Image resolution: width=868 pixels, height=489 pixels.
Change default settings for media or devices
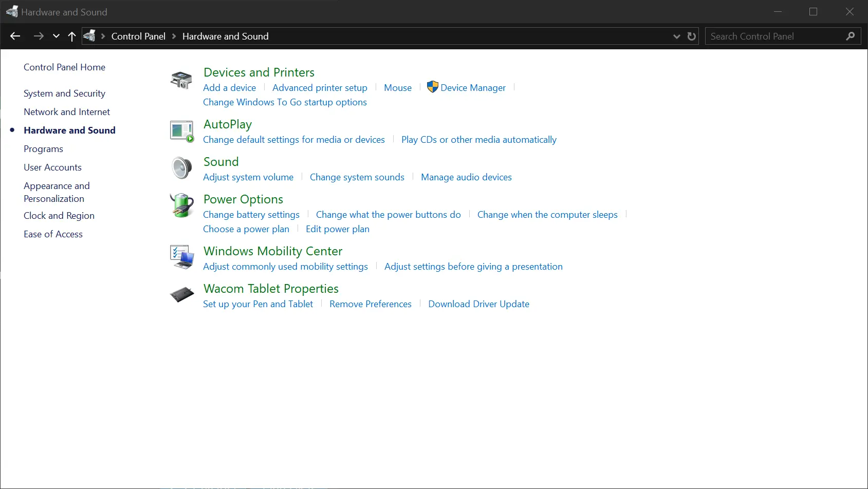[x=294, y=140]
